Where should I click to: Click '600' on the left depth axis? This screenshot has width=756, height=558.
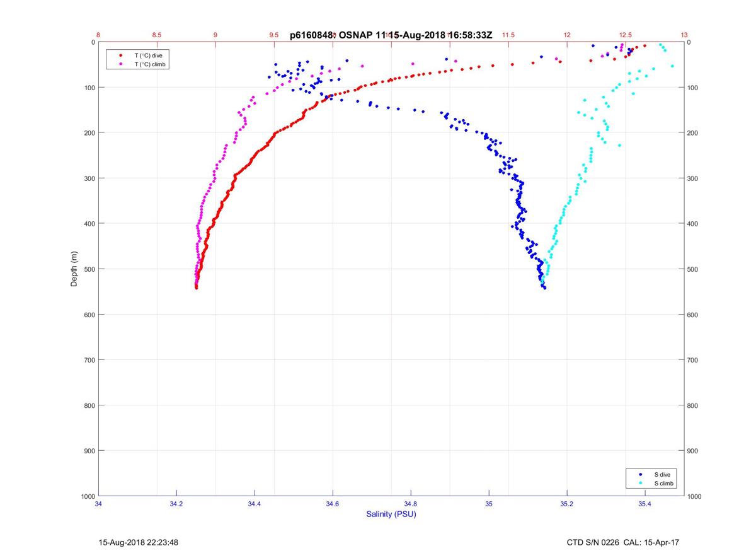pyautogui.click(x=89, y=315)
